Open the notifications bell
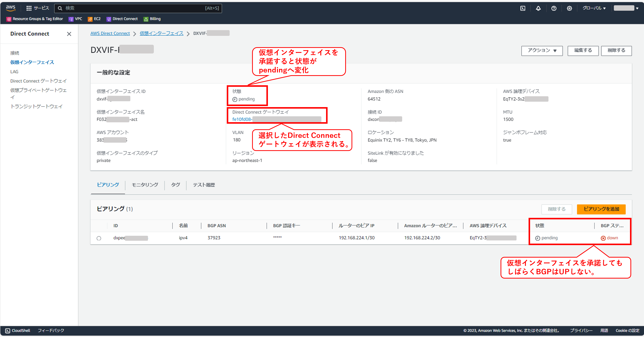The width and height of the screenshot is (644, 337). click(538, 8)
